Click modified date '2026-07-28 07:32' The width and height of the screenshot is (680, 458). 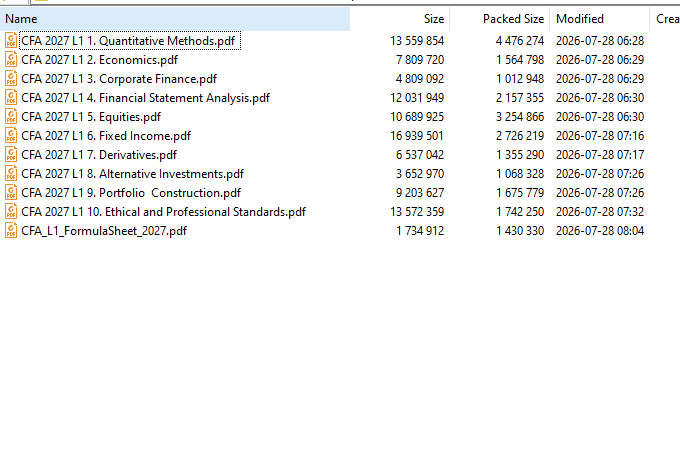point(600,212)
